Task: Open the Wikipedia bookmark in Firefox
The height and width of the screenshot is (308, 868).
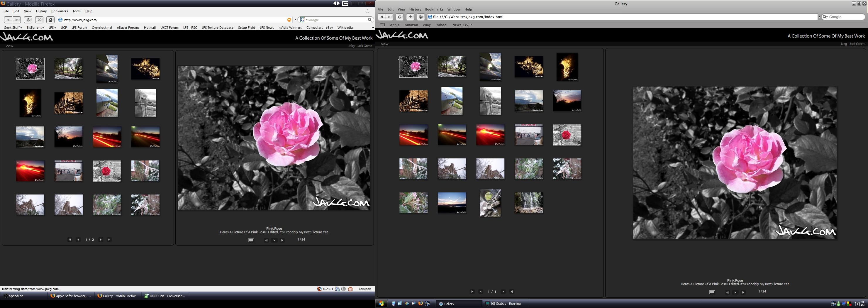Action: point(345,28)
